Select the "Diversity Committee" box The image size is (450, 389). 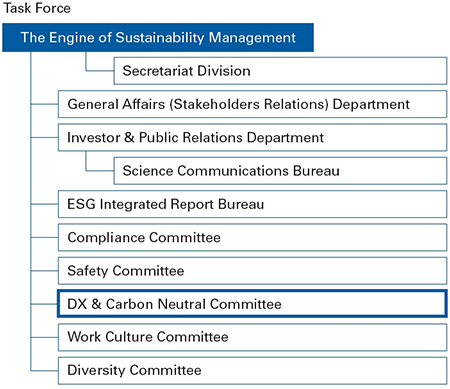pyautogui.click(x=253, y=370)
